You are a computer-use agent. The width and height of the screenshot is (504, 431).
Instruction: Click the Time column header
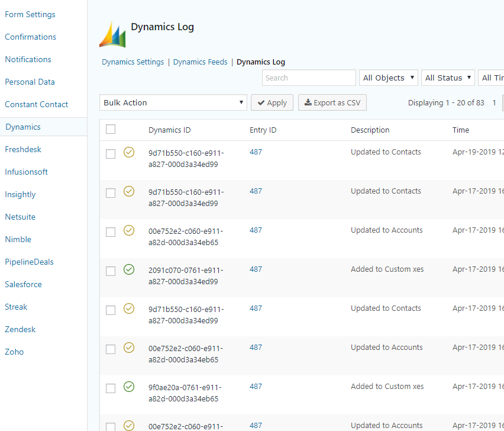[x=461, y=130]
